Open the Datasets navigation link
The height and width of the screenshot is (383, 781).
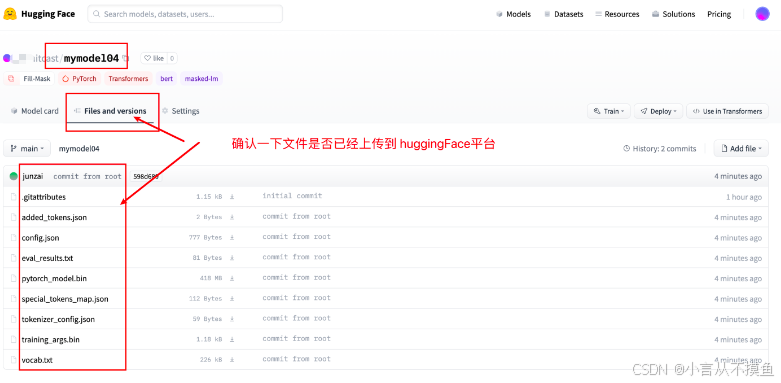click(x=563, y=14)
